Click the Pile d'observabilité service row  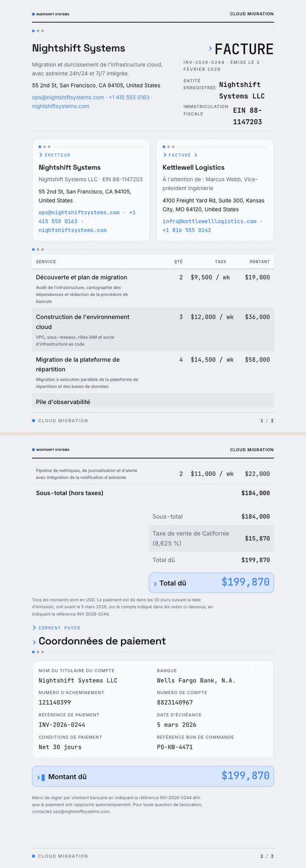pyautogui.click(x=153, y=400)
